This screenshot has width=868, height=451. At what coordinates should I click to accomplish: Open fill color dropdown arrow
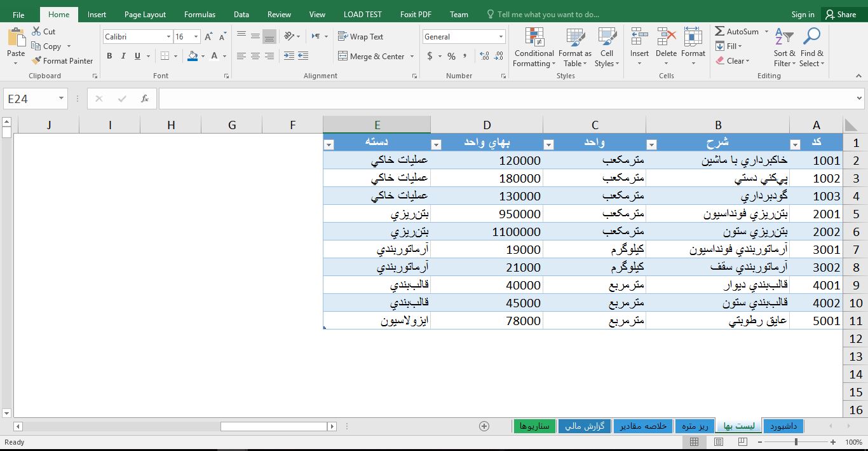203,56
